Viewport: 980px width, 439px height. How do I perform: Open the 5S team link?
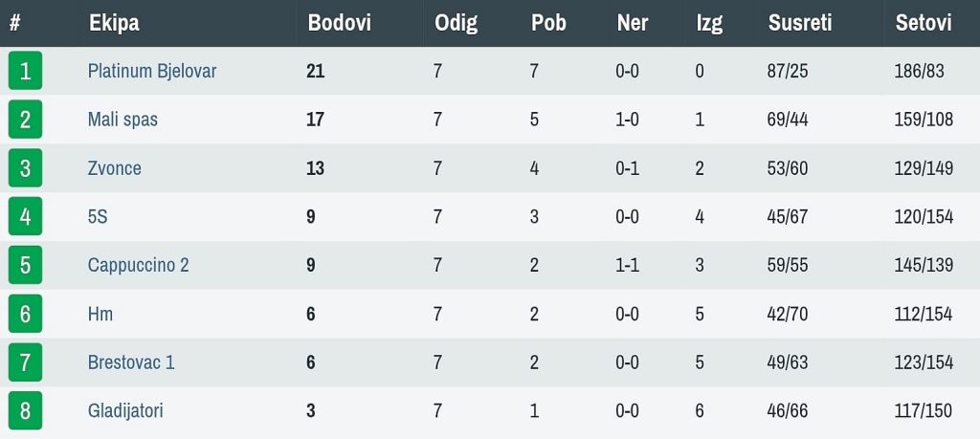coord(98,217)
